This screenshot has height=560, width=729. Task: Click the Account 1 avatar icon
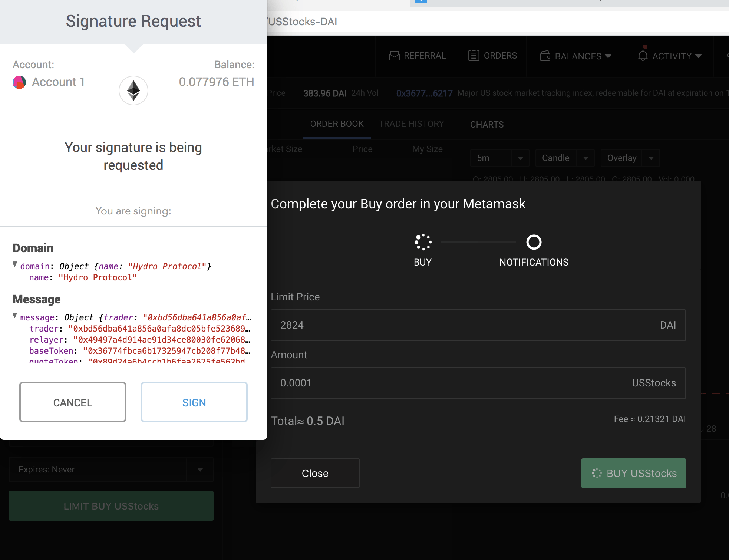pyautogui.click(x=19, y=82)
